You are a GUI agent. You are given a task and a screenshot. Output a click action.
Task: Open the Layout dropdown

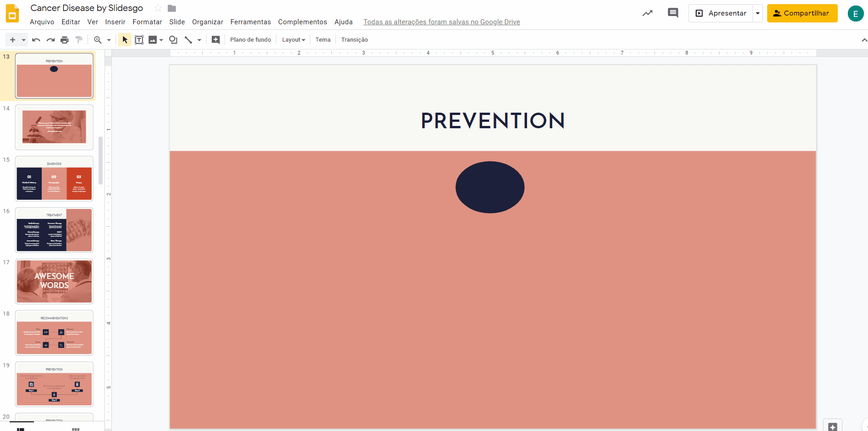coord(293,40)
